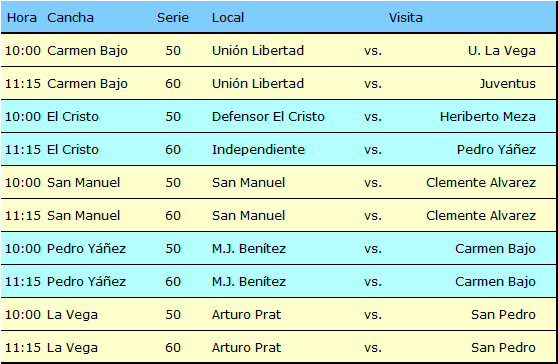Select Unión Libertad in the Serie 50 row
The height and width of the screenshot is (364, 558).
tap(258, 51)
